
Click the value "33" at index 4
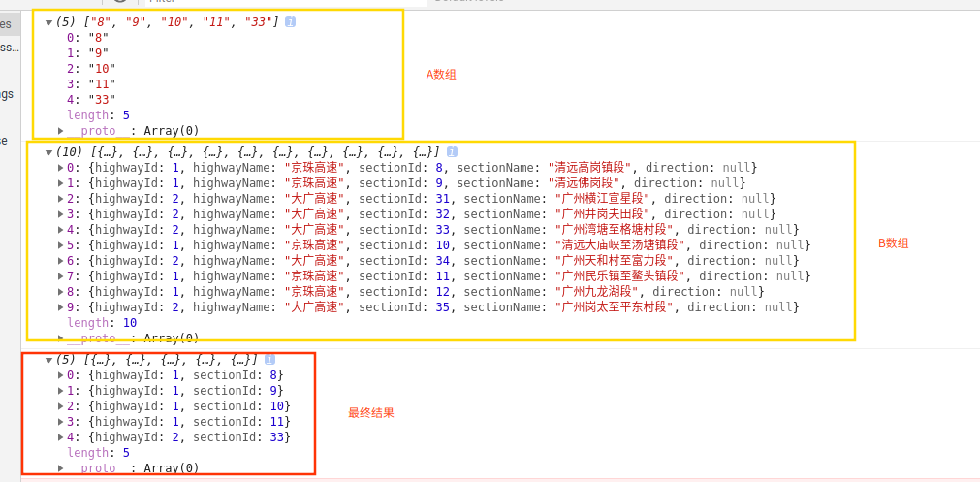click(x=101, y=99)
